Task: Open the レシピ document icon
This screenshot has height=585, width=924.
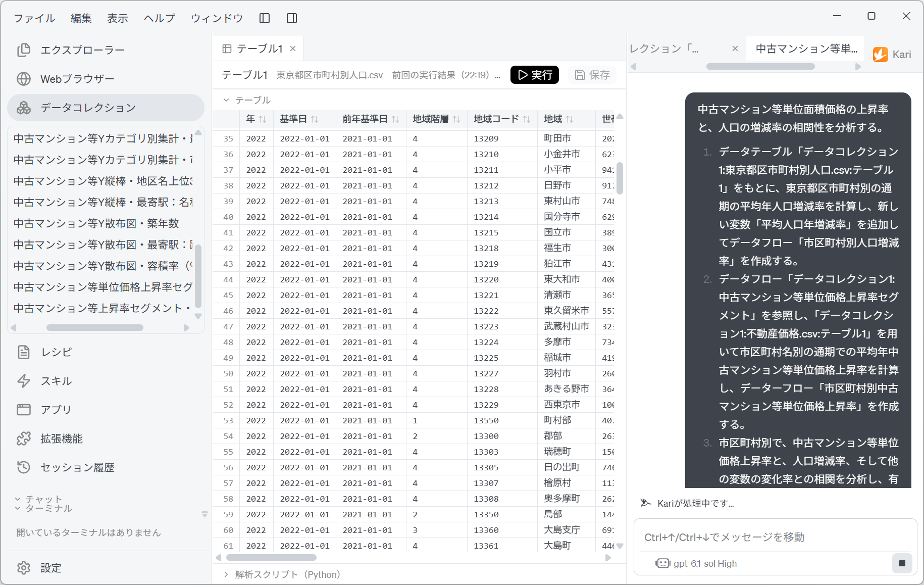Action: (x=24, y=352)
